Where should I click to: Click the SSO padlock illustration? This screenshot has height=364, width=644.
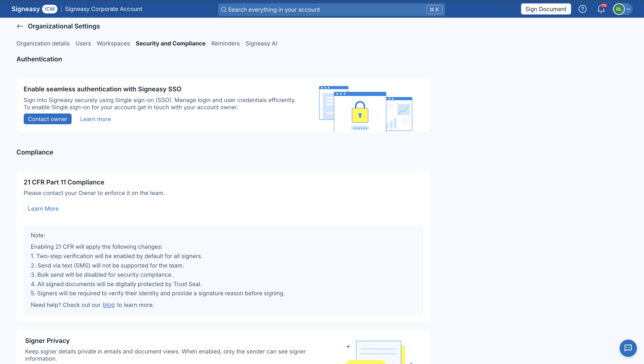(360, 112)
